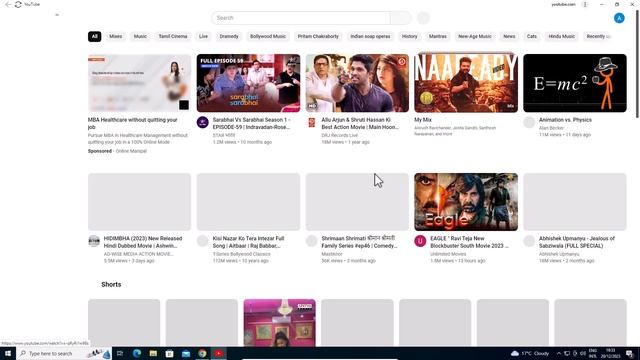
Task: Open Kisi Nazar Ko Tera Intezar title
Action: pyautogui.click(x=248, y=242)
